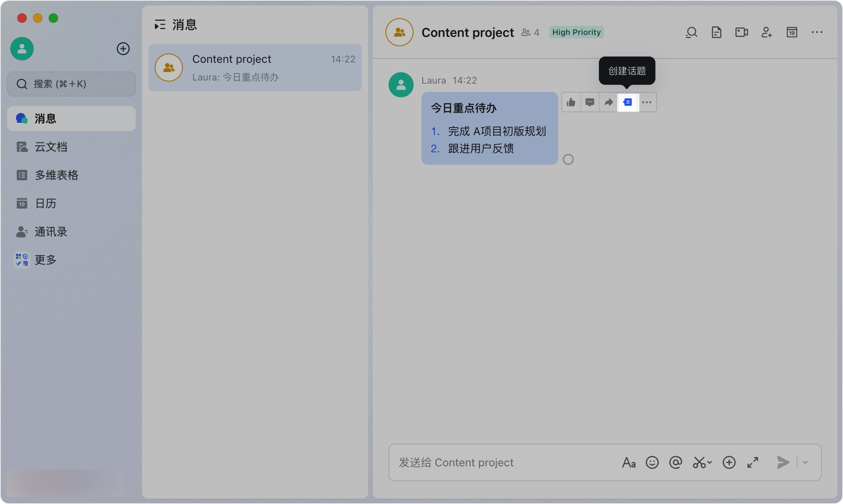
Task: Open chat search from the header icons
Action: coord(691,32)
